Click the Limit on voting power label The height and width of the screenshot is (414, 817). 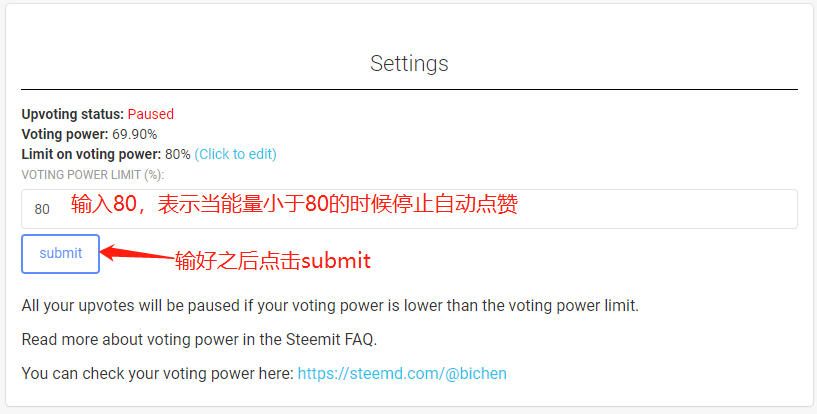(x=90, y=154)
